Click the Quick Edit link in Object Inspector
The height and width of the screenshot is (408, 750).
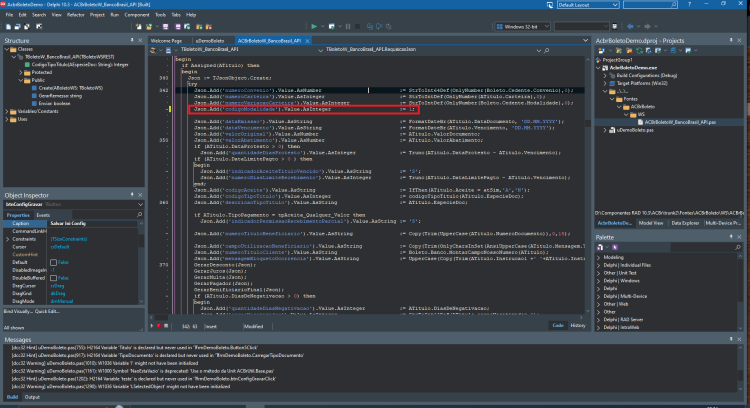47,311
